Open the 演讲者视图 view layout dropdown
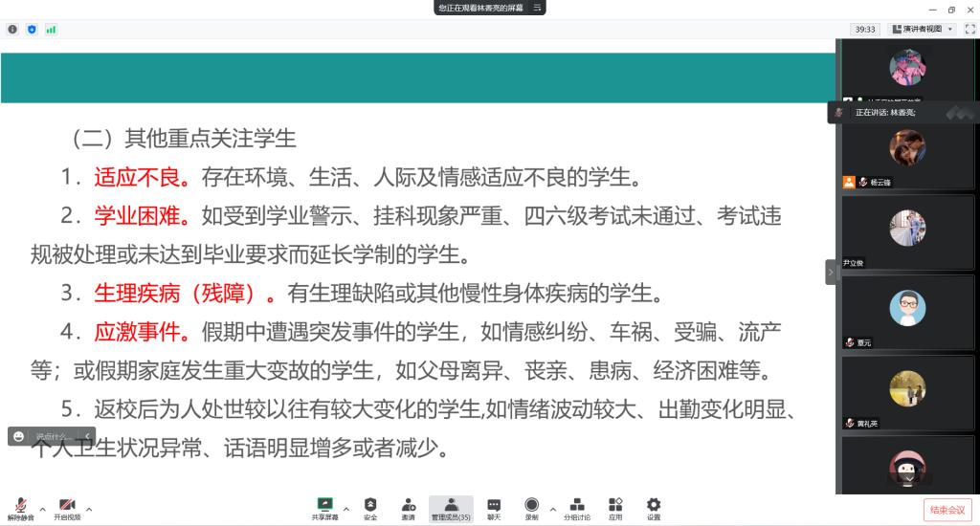This screenshot has width=980, height=526. click(x=923, y=29)
